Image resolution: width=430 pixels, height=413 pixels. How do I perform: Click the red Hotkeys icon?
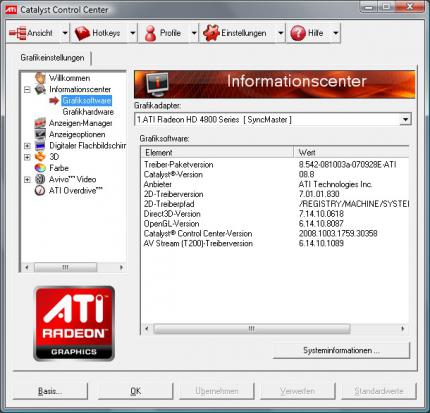coord(82,33)
